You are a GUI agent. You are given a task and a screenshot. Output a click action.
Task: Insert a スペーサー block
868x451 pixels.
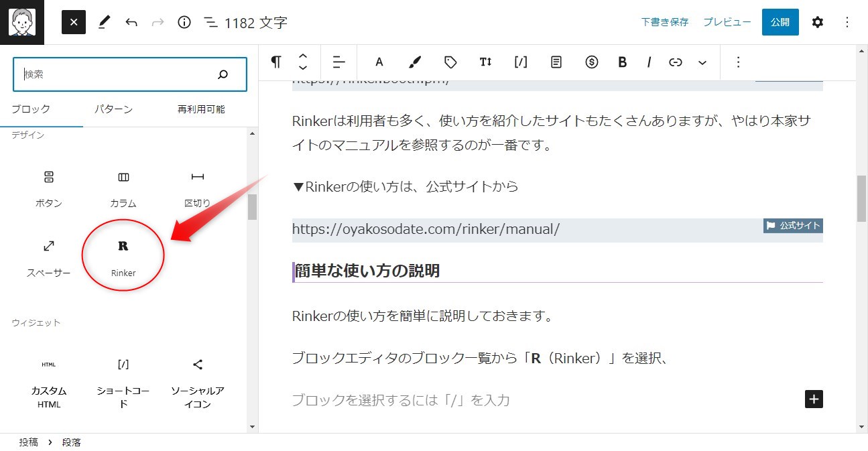48,255
